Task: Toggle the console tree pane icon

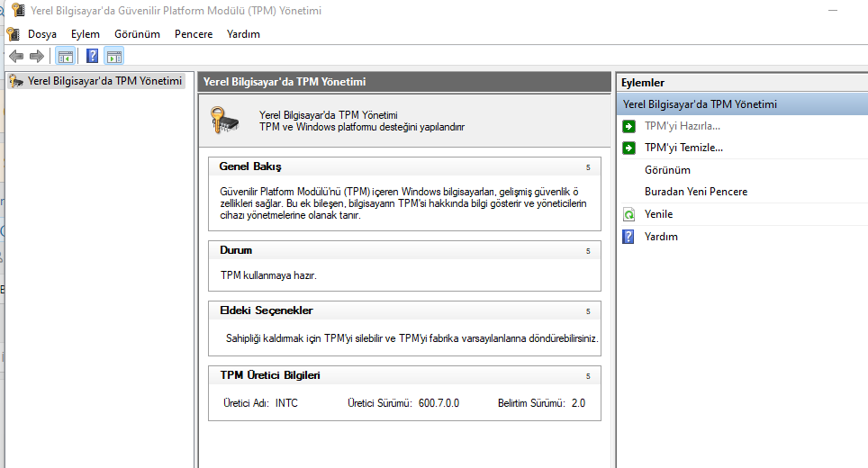Action: point(66,56)
